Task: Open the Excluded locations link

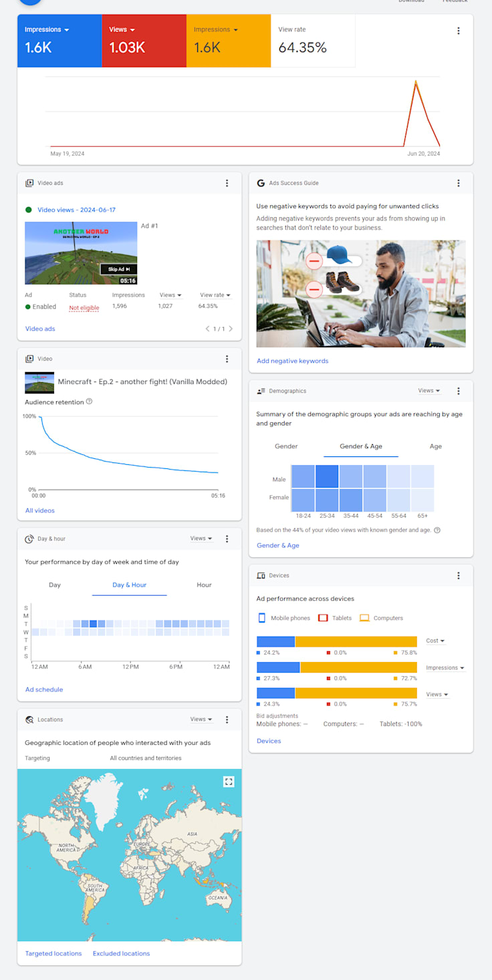Action: 121,953
